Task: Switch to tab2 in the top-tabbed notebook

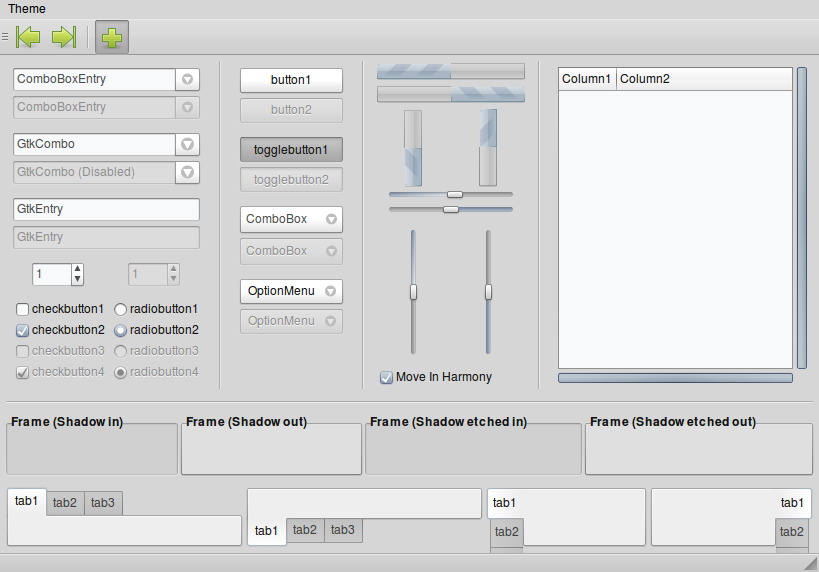Action: click(65, 503)
